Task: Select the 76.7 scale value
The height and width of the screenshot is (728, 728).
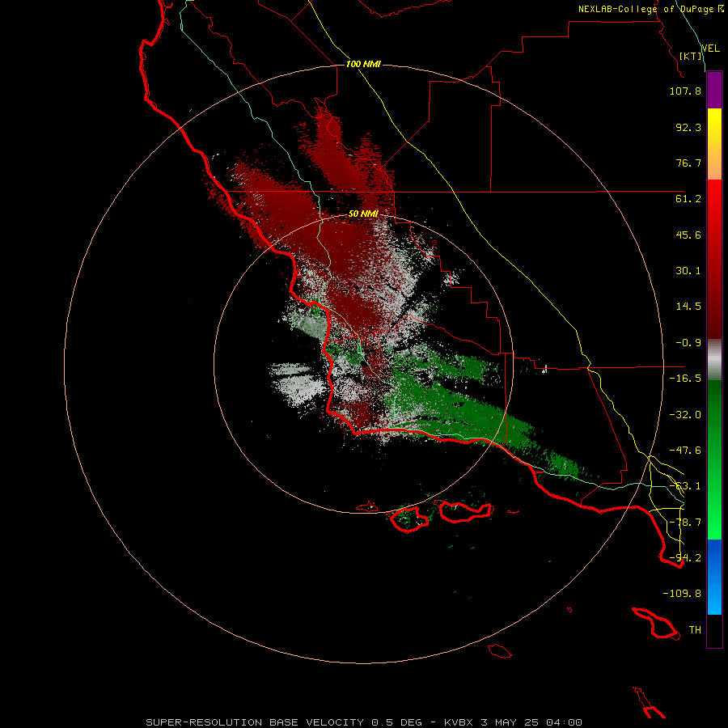Action: (688, 163)
